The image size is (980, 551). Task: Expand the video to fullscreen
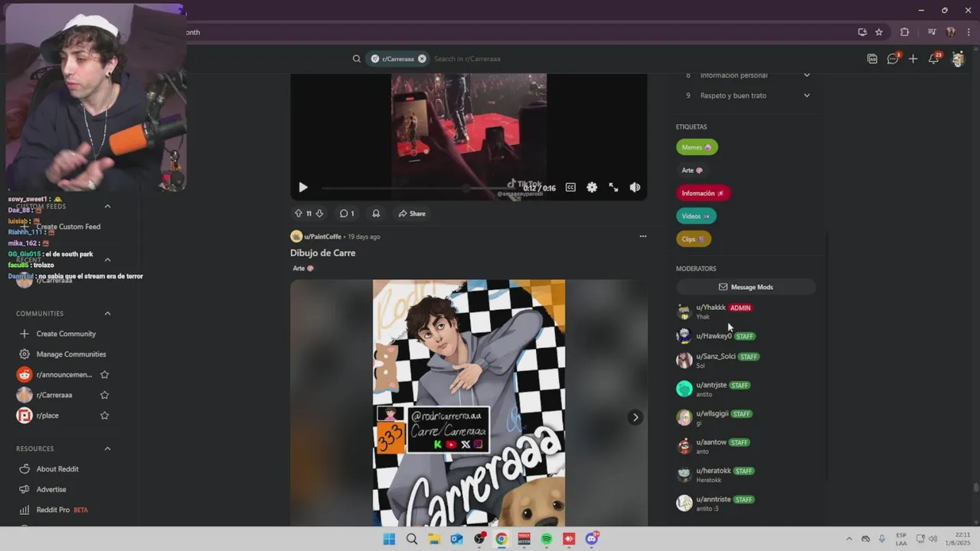(x=613, y=187)
